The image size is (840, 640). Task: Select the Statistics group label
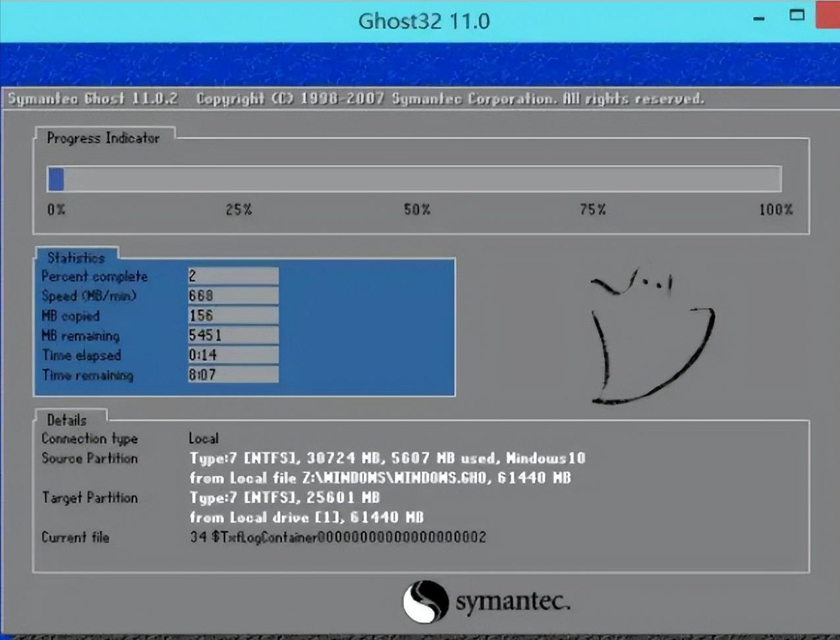tap(76, 257)
